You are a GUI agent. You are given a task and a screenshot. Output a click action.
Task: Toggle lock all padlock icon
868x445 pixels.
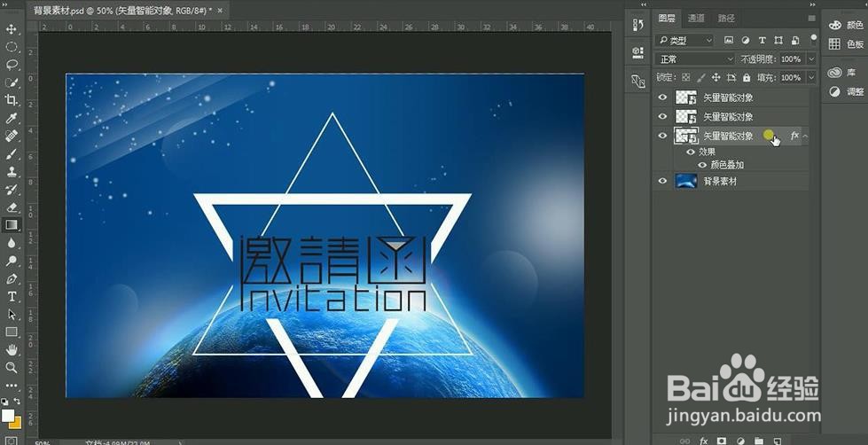pos(747,77)
